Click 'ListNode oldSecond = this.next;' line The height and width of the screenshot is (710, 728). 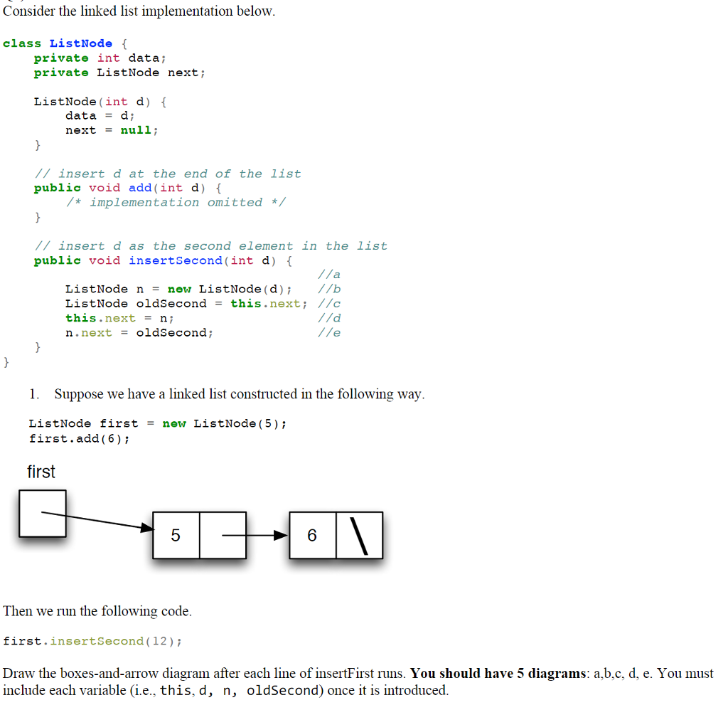[186, 304]
